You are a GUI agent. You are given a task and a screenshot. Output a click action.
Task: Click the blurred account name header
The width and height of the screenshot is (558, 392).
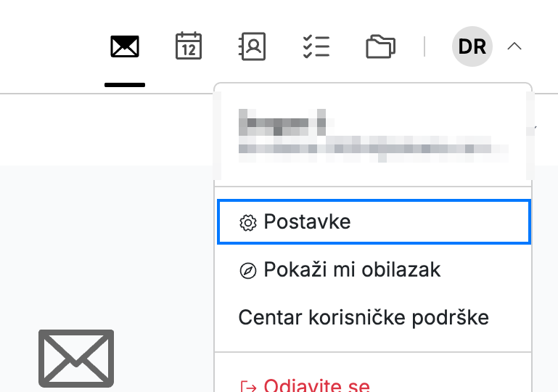pos(282,122)
